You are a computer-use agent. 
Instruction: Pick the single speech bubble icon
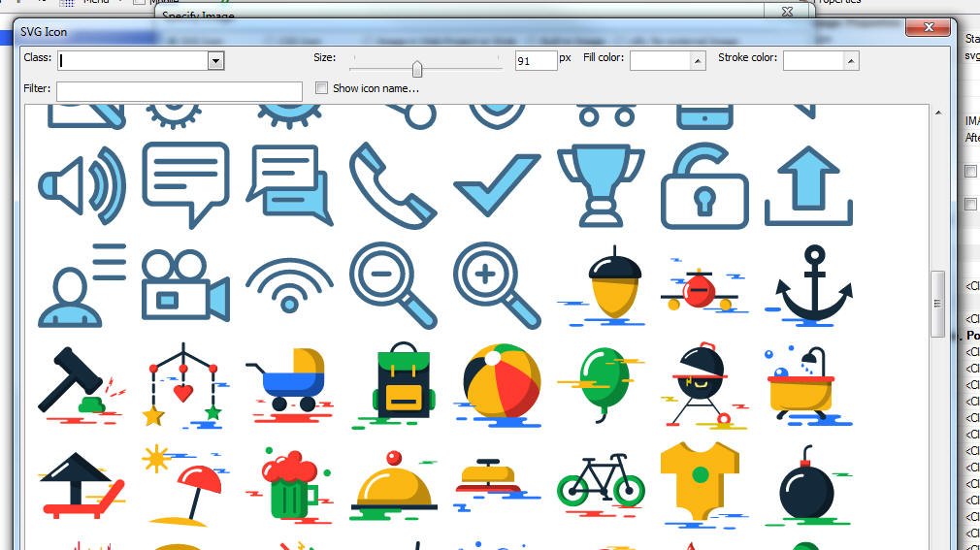185,185
